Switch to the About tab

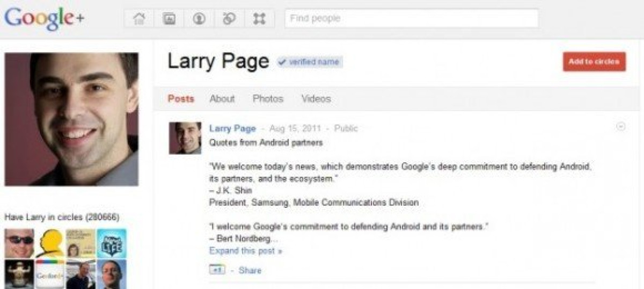pos(222,99)
